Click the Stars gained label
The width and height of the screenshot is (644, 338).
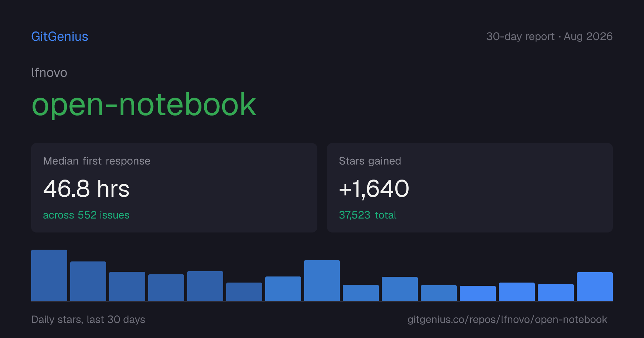coord(370,161)
